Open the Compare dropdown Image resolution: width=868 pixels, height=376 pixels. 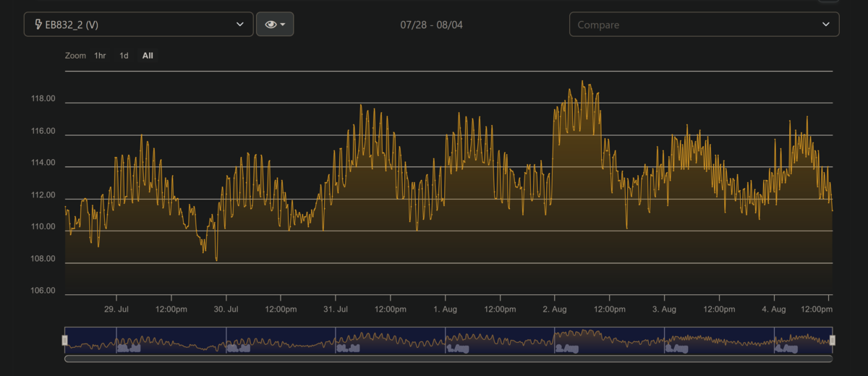704,24
